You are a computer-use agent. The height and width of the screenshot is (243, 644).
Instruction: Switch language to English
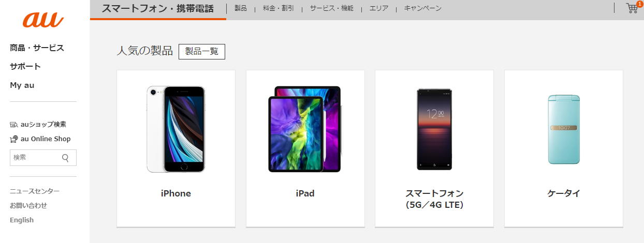[22, 220]
